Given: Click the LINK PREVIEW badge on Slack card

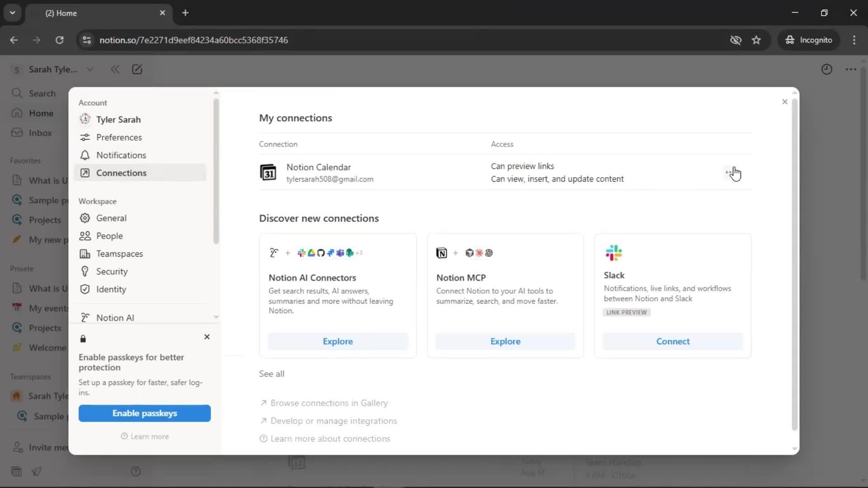Looking at the screenshot, I should 627,313.
